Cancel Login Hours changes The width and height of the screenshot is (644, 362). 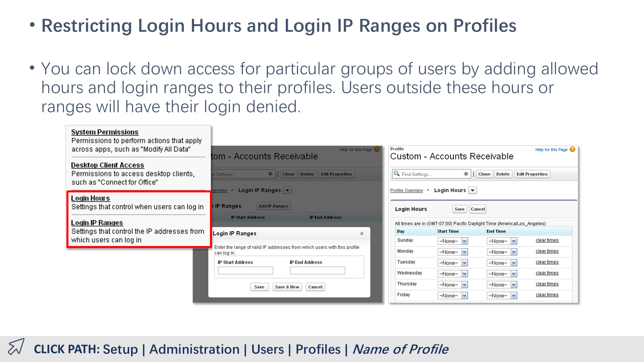(x=478, y=209)
